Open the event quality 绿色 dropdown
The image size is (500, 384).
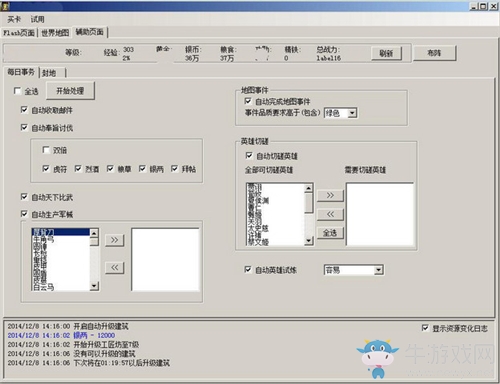[352, 113]
